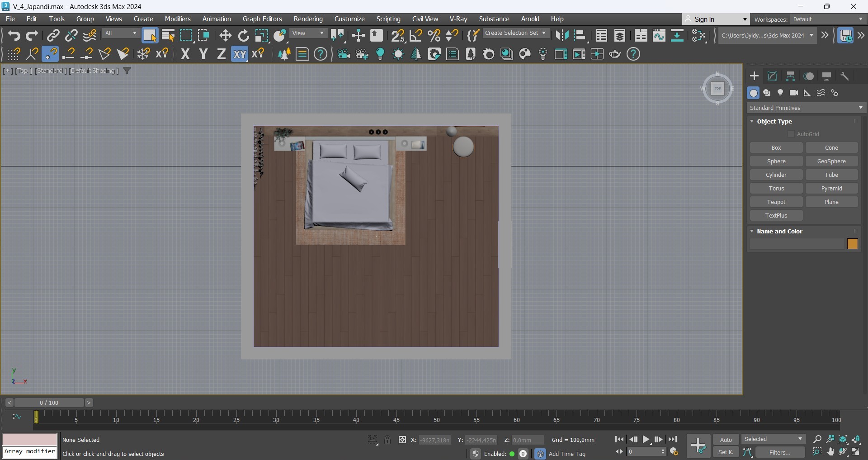Show the Lights category icon
The image size is (868, 460).
pyautogui.click(x=780, y=93)
